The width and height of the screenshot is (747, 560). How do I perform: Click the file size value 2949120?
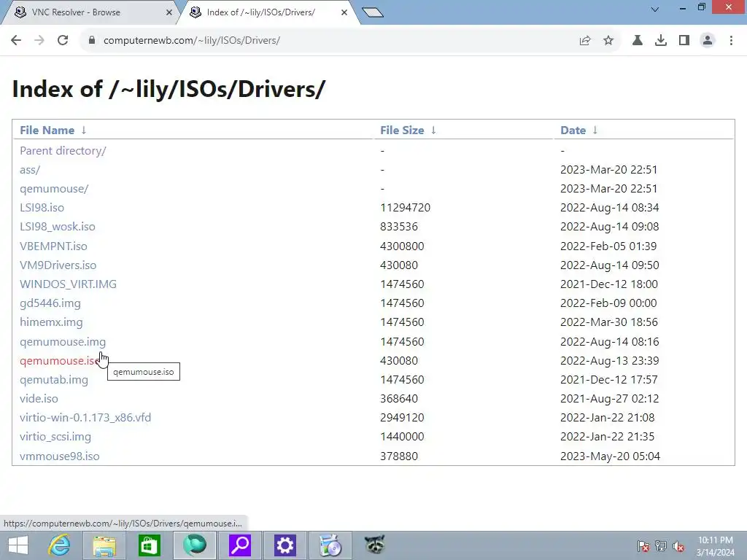point(402,418)
